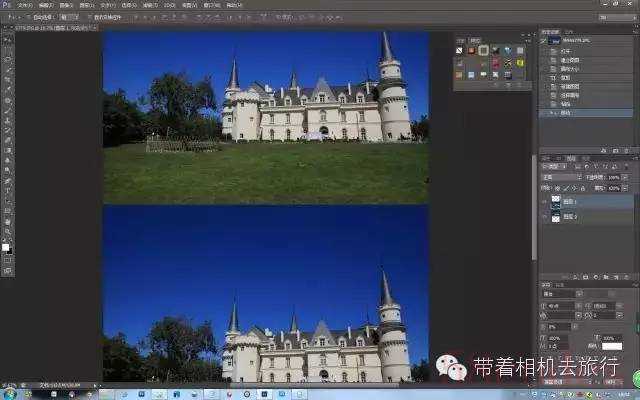Screen dimensions: 640x400
Task: Open the 窗口 (Window) menu
Action: (211, 5)
